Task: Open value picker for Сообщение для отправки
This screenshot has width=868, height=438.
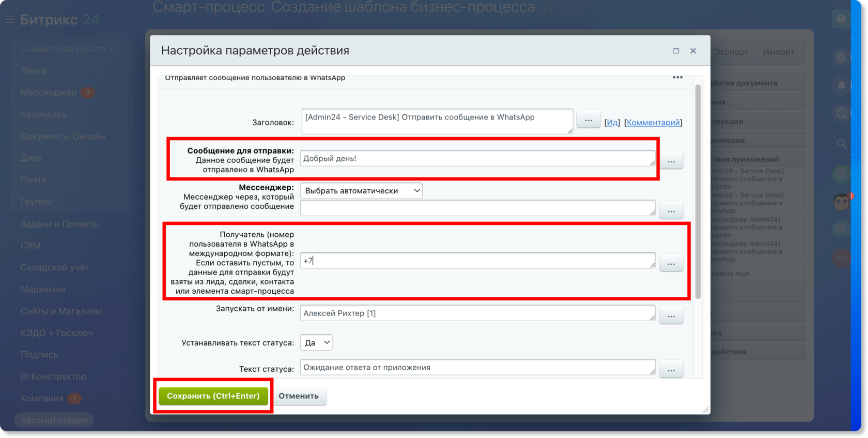Action: tap(671, 161)
